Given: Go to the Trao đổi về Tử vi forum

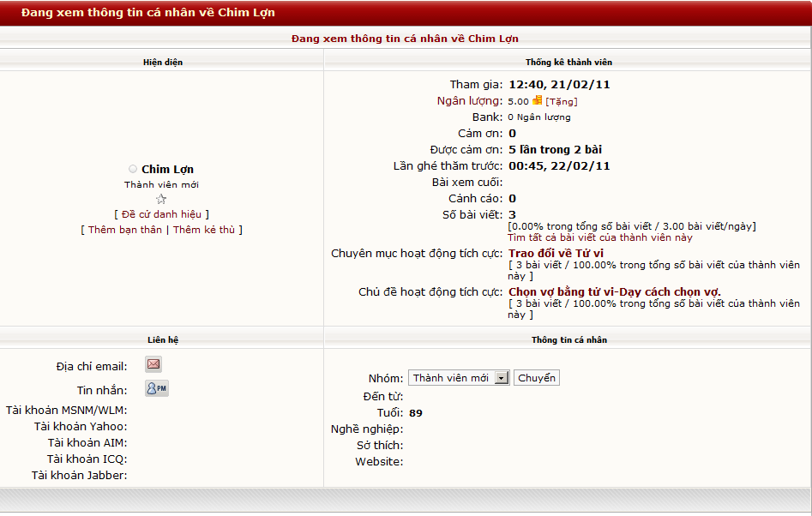Looking at the screenshot, I should click(x=556, y=254).
